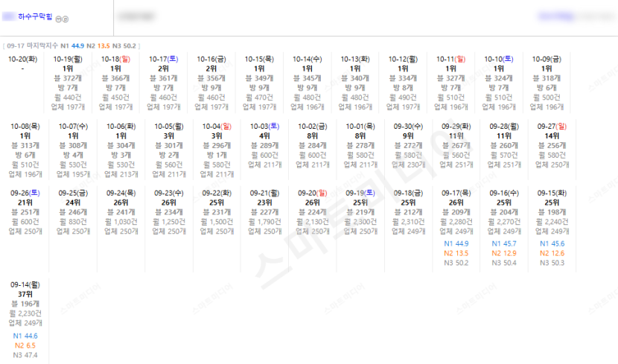Viewport: 618px width, 364px height.
Task: Select the date header 10-17(토)
Action: tap(164, 59)
